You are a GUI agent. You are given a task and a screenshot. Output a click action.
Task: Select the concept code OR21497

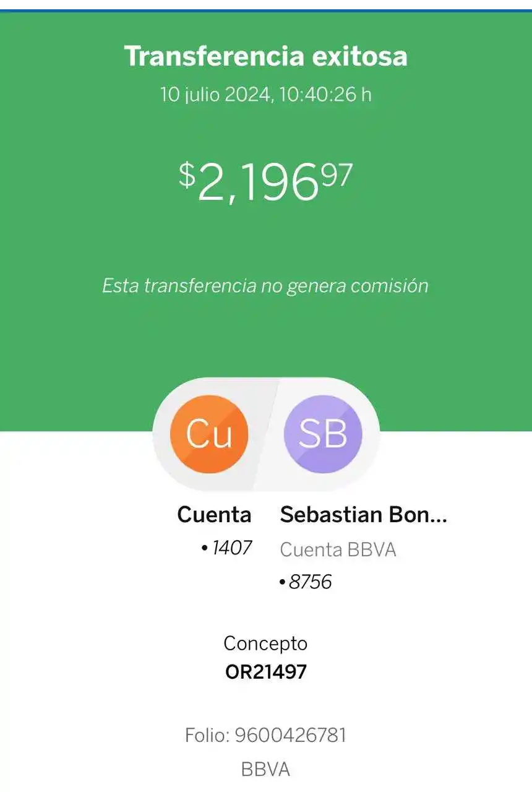click(266, 672)
